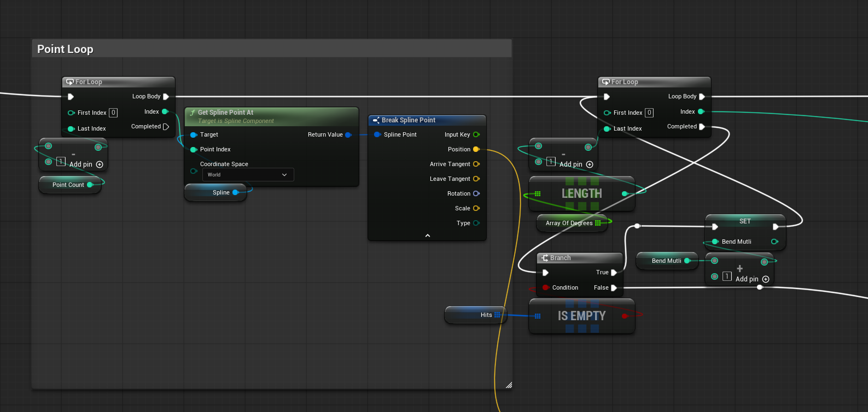
Task: Click the Type output pin on Break Spline Point
Action: 476,223
